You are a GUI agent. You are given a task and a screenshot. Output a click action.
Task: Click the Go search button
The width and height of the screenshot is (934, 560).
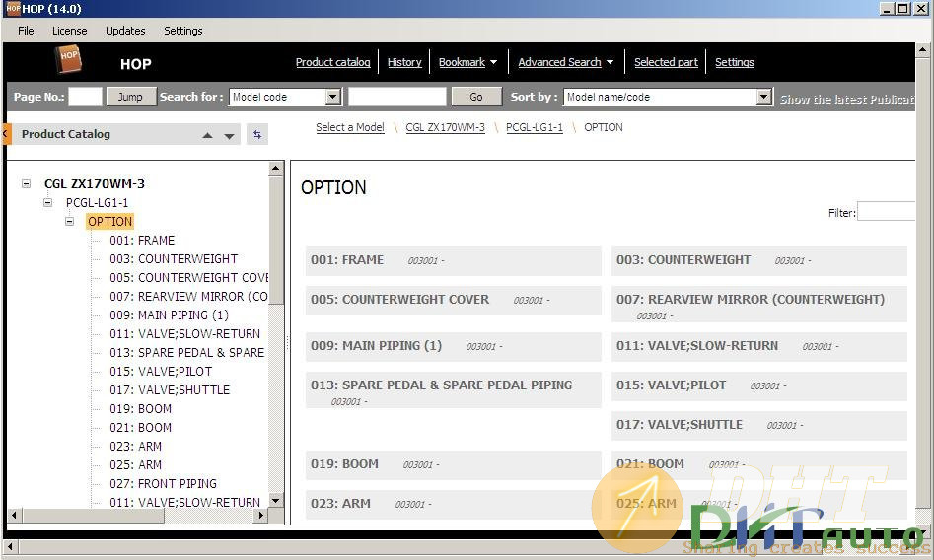coord(476,97)
